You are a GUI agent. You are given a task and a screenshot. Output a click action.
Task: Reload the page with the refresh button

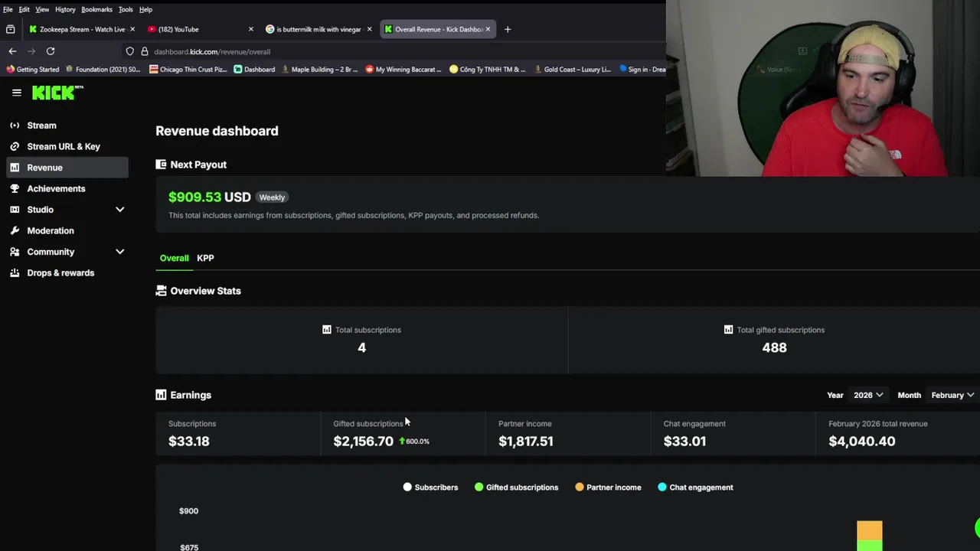[x=51, y=51]
